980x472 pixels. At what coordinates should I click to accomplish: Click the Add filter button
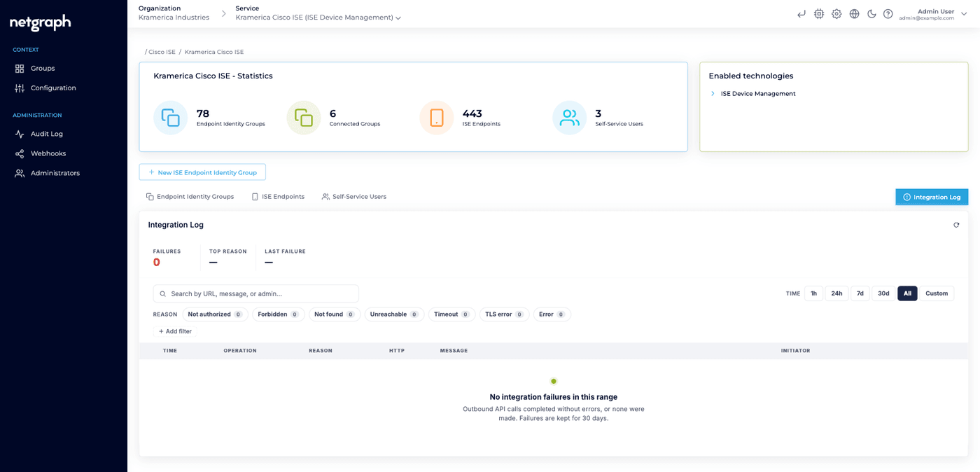(175, 331)
